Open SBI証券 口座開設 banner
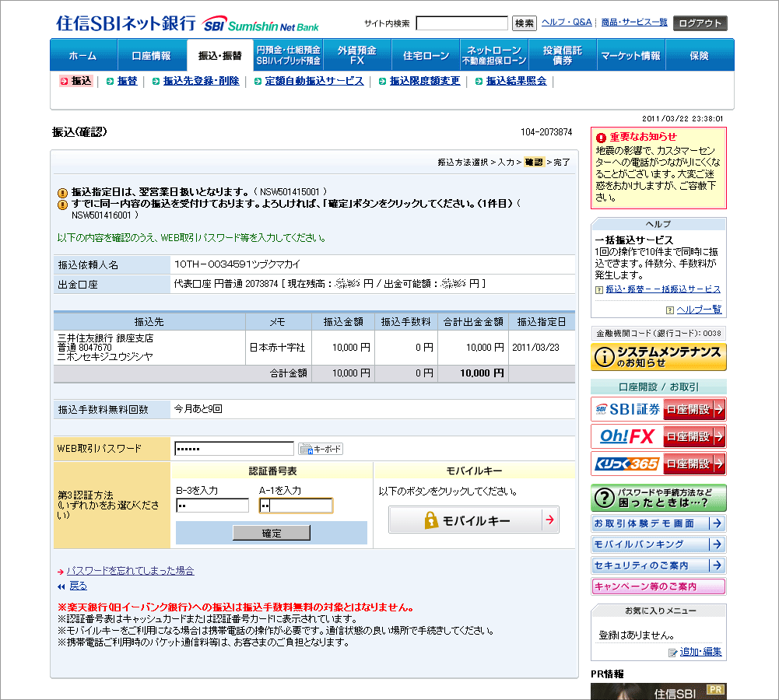Screen dimensions: 779x700 (x=658, y=410)
